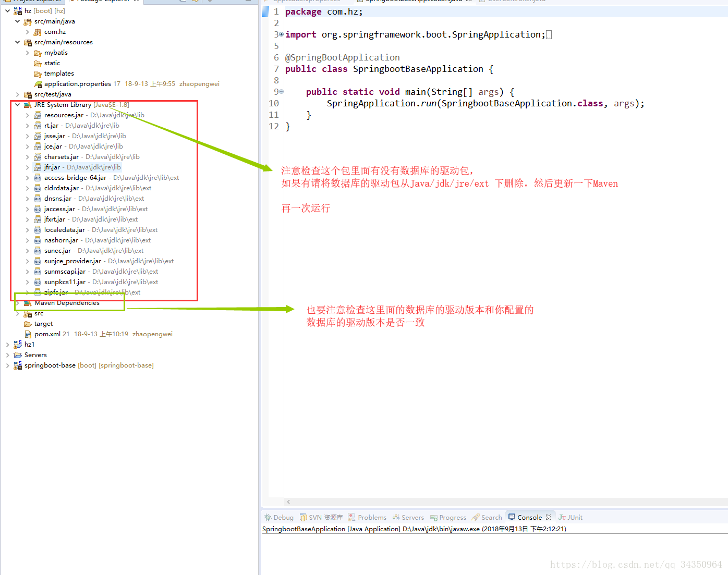Select the localedata.jar tree row
This screenshot has height=575, width=728.
[96, 230]
